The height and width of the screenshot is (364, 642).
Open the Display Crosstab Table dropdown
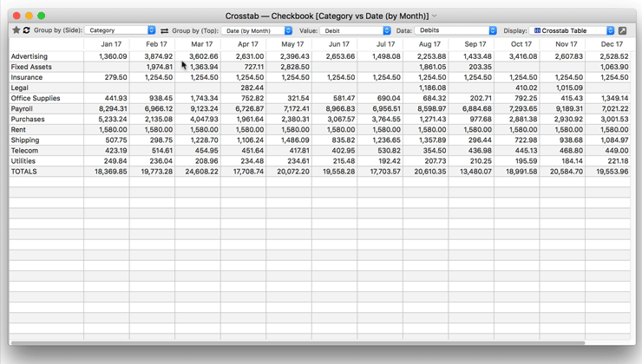tap(573, 30)
